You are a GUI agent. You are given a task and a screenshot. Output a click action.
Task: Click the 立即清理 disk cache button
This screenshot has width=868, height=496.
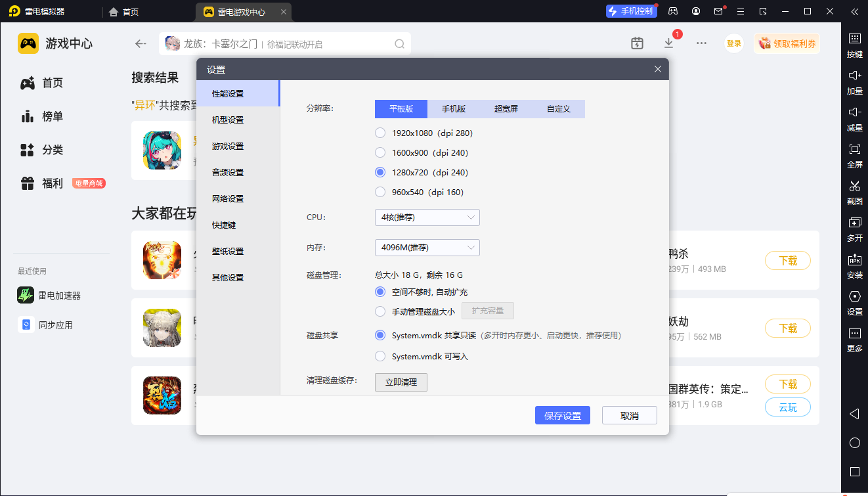[401, 382]
